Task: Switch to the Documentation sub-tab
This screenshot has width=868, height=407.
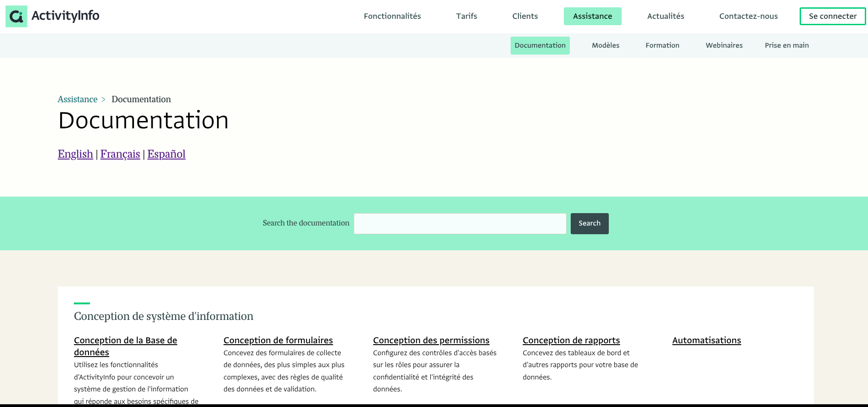Action: pyautogui.click(x=540, y=45)
